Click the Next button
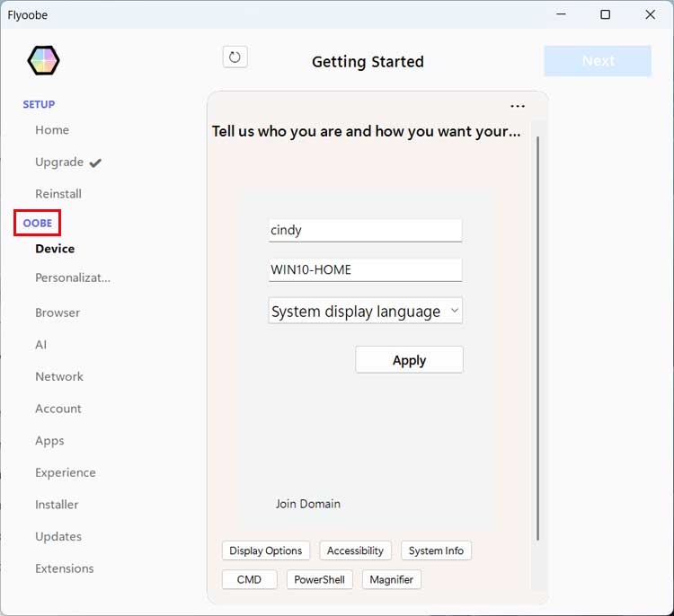The width and height of the screenshot is (674, 616). pos(597,61)
